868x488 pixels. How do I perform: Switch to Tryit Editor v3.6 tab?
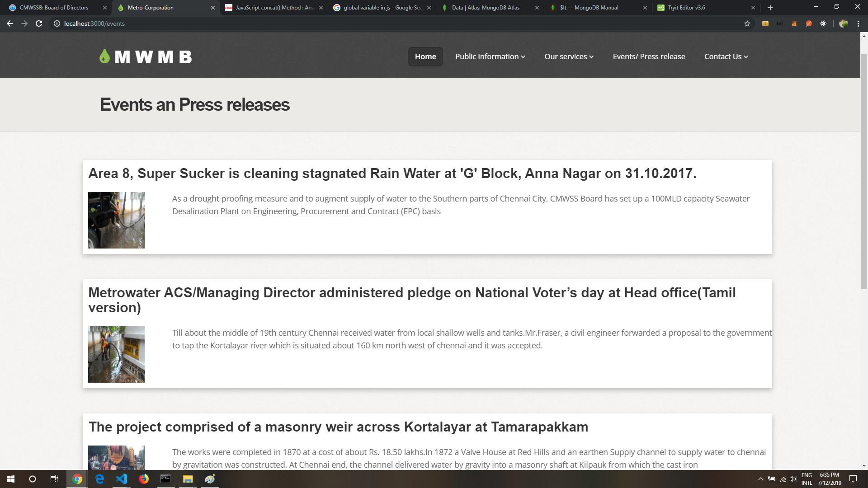coord(707,8)
